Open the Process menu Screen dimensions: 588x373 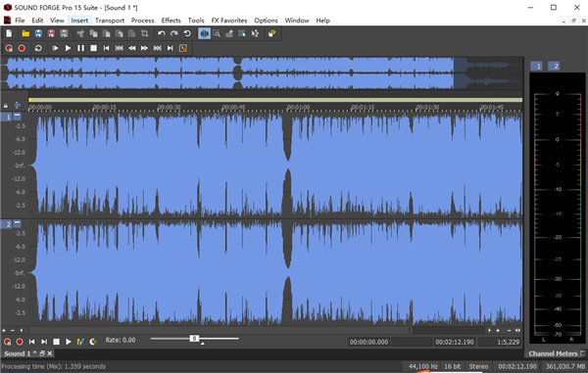point(142,21)
